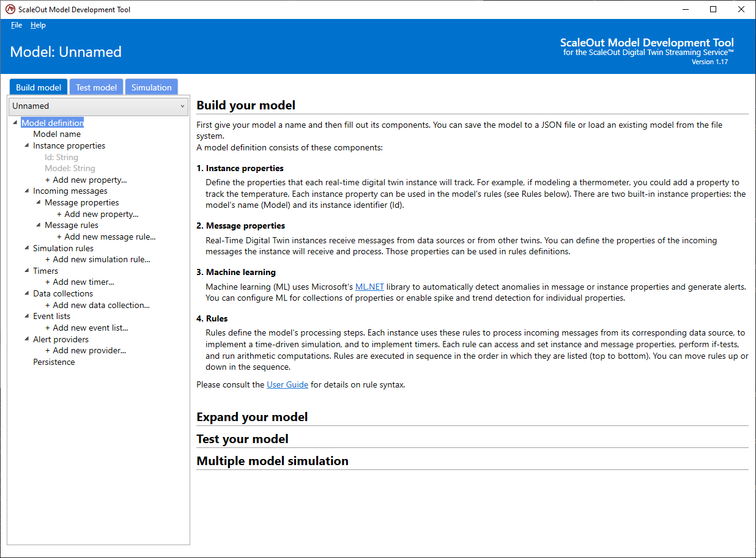This screenshot has height=558, width=756.
Task: Open the File menu
Action: tap(17, 25)
